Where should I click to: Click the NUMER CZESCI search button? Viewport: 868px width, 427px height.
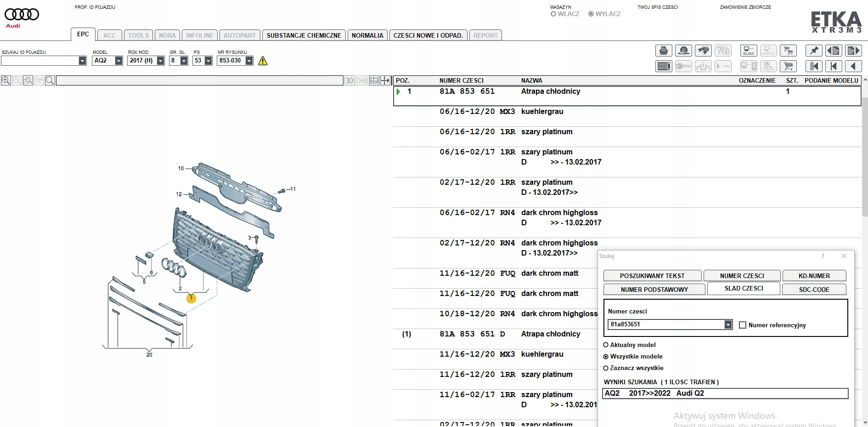pos(742,276)
